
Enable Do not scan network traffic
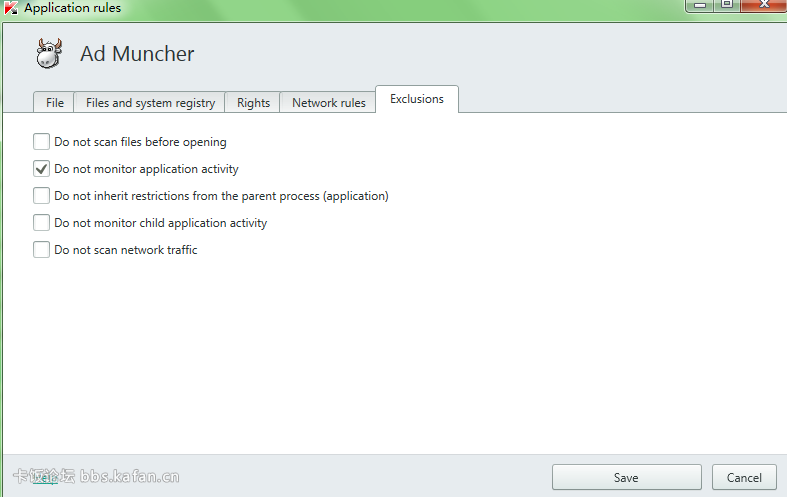click(41, 250)
